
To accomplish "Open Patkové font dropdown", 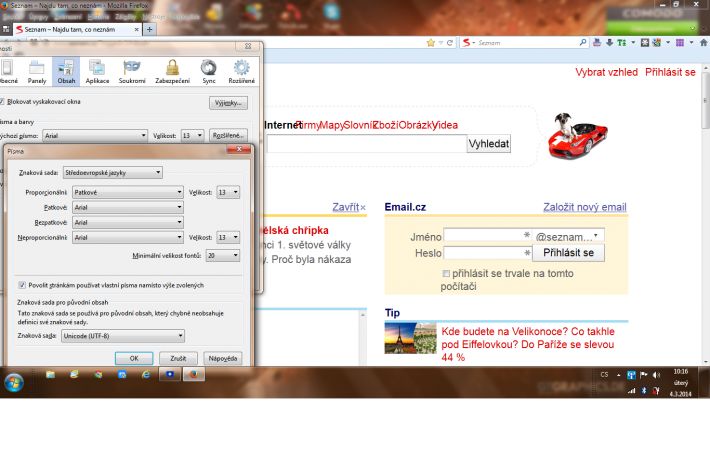I will pos(128,207).
